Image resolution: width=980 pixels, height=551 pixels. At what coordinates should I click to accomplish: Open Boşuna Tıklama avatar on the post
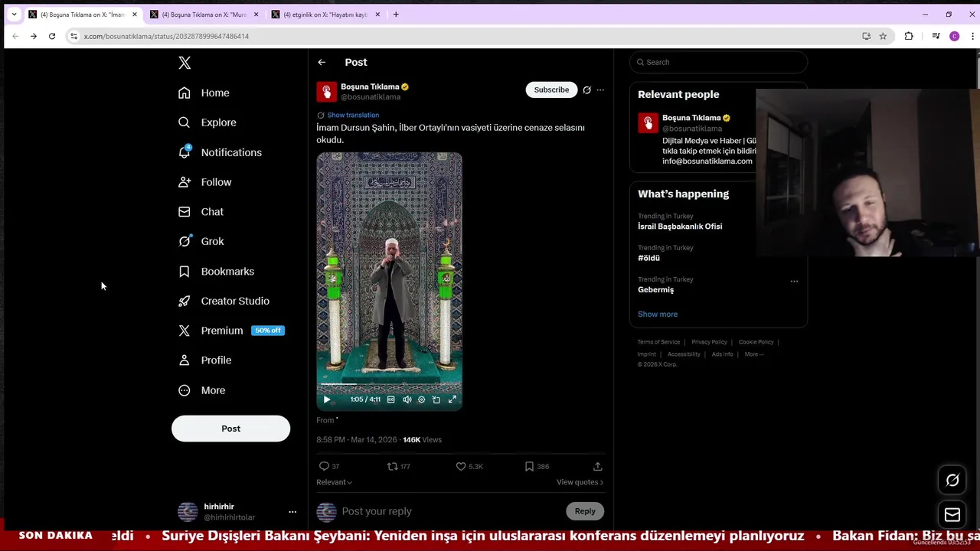[327, 91]
